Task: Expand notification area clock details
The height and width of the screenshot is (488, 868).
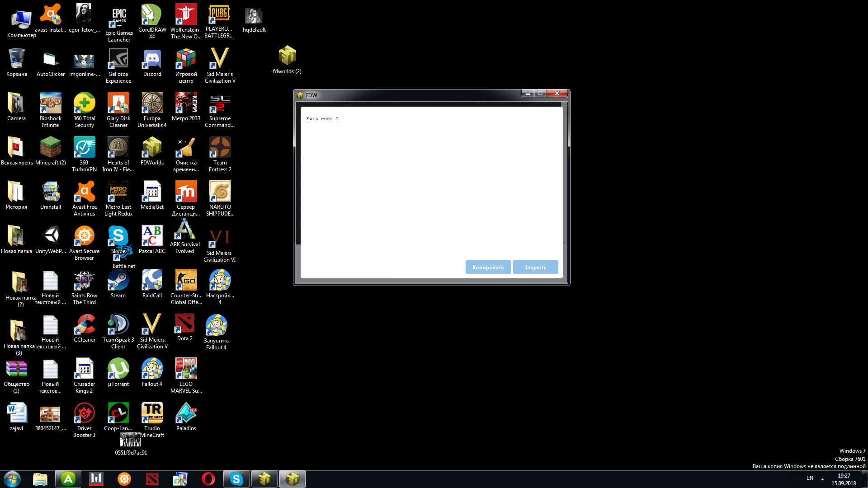Action: point(845,479)
